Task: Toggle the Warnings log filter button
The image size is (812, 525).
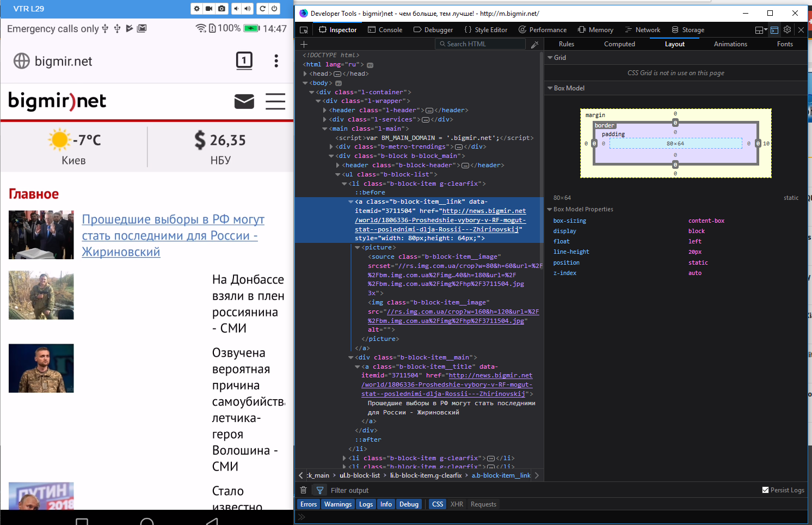Action: click(337, 504)
